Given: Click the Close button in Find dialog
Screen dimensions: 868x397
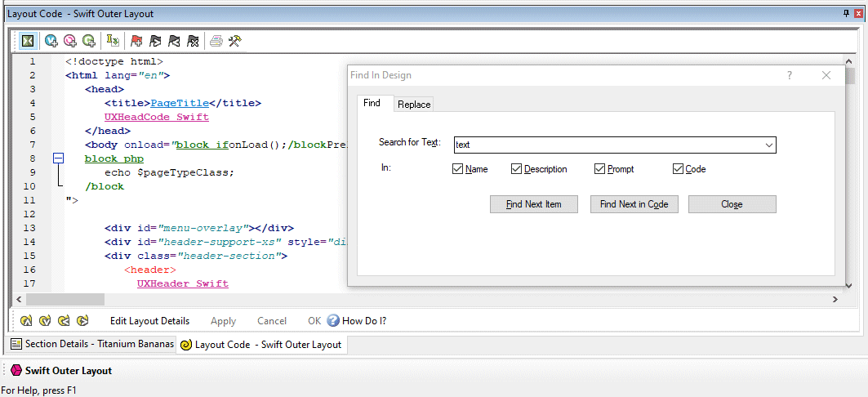Looking at the screenshot, I should pyautogui.click(x=732, y=204).
